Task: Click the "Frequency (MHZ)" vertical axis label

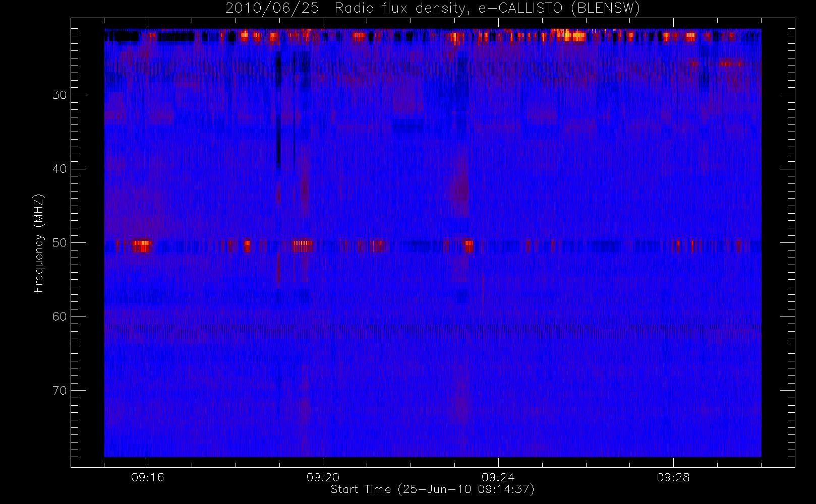Action: tap(38, 243)
